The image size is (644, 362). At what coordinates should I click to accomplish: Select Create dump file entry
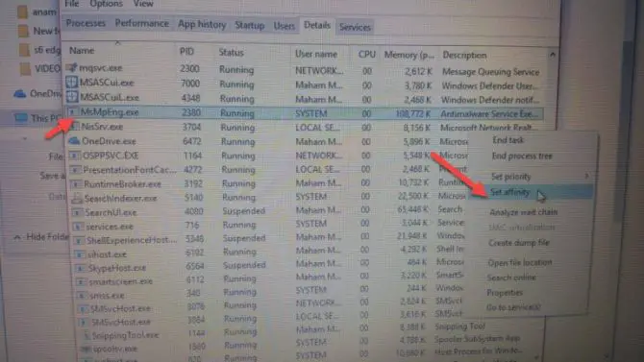coord(519,243)
